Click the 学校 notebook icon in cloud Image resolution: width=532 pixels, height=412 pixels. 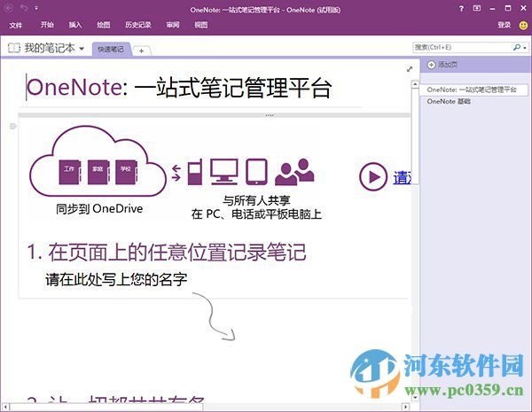tap(126, 172)
